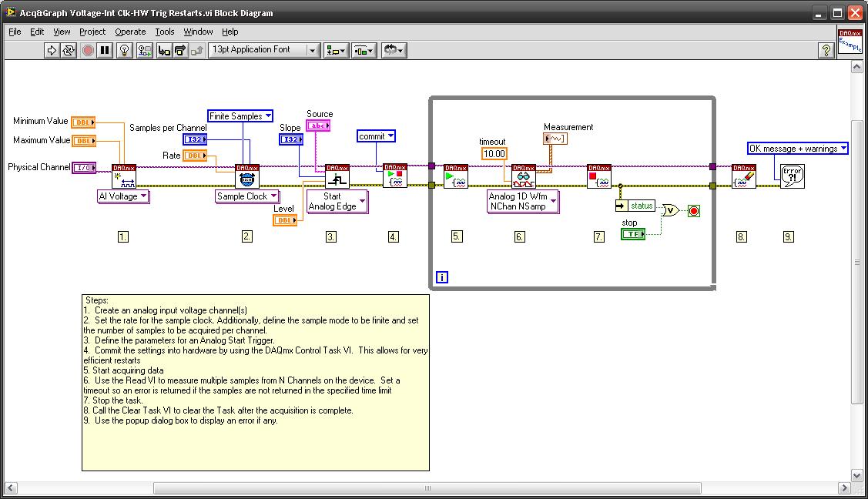
Task: Select the DAQmx Read node
Action: (x=523, y=176)
